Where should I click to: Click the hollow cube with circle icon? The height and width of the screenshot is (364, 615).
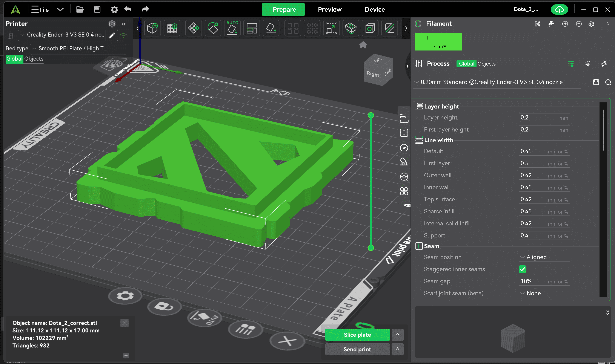pyautogui.click(x=370, y=28)
